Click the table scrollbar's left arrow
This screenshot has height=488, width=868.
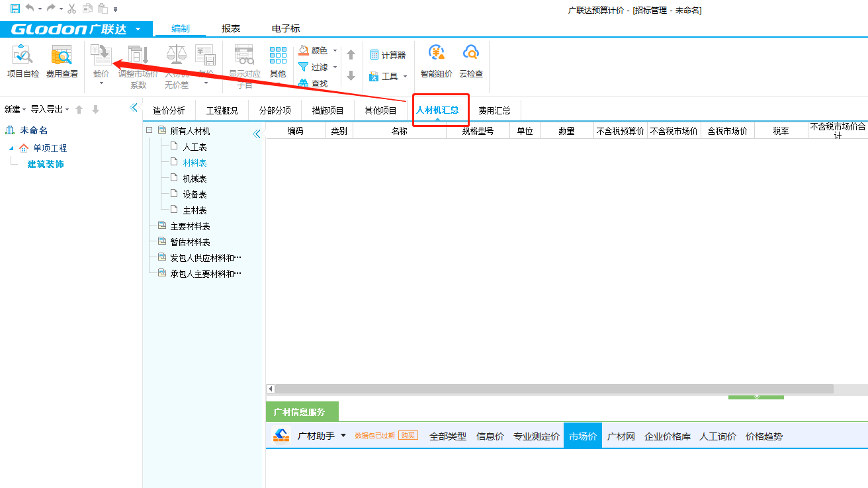coord(270,389)
